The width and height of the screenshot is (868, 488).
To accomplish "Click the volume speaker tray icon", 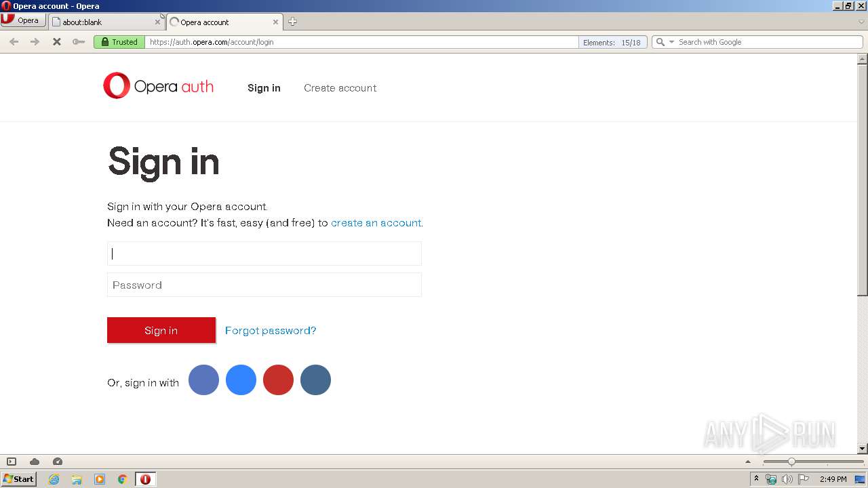I will [787, 479].
